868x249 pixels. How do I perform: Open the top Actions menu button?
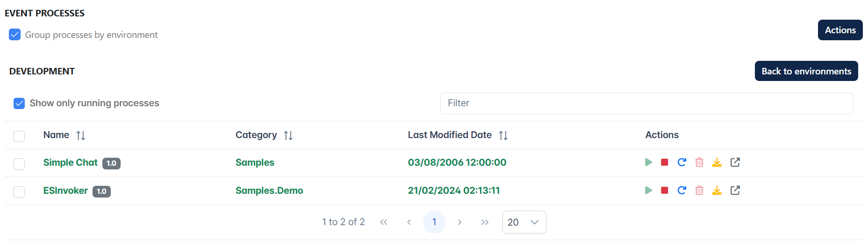840,30
